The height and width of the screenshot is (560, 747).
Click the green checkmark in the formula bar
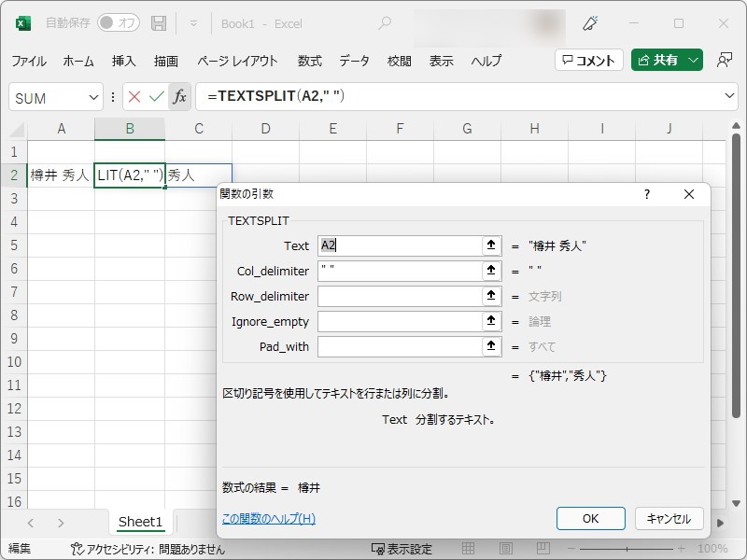[x=156, y=97]
